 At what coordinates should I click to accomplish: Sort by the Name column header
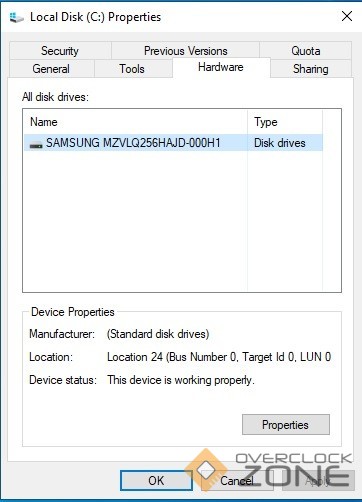pyautogui.click(x=135, y=122)
